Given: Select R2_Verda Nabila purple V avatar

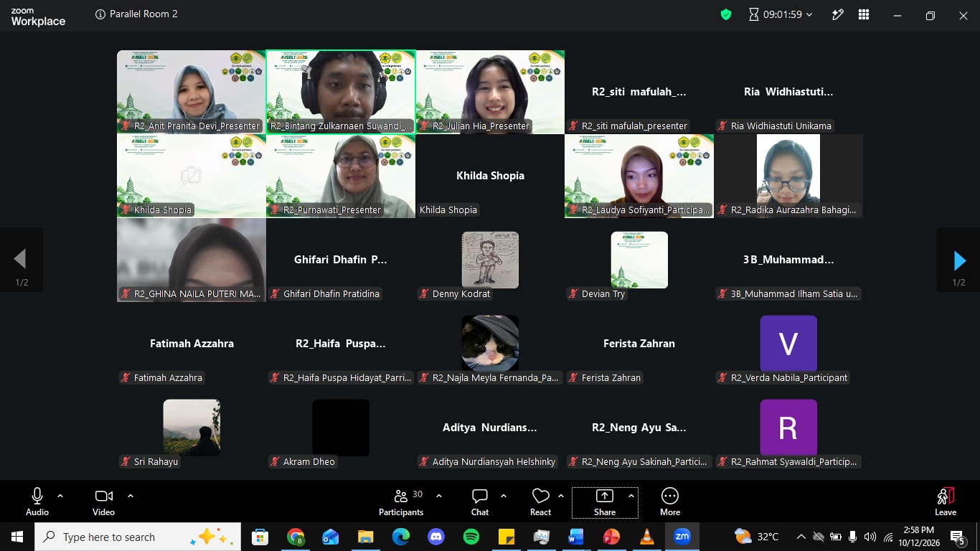Looking at the screenshot, I should pos(788,344).
